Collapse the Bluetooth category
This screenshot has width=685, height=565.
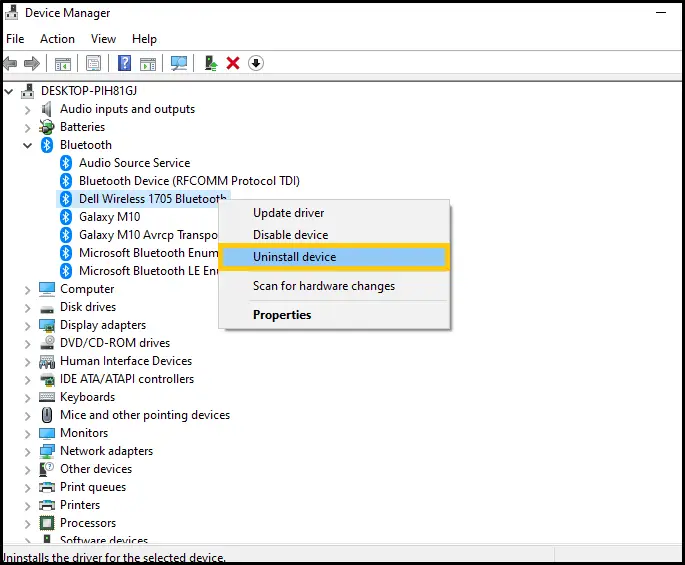pyautogui.click(x=28, y=146)
